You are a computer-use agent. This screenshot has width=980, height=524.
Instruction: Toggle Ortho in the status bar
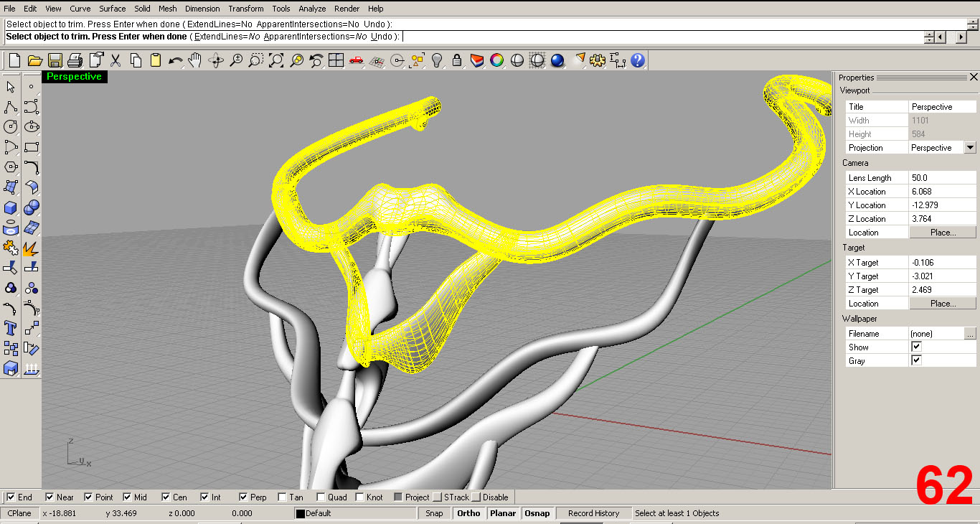[x=468, y=513]
